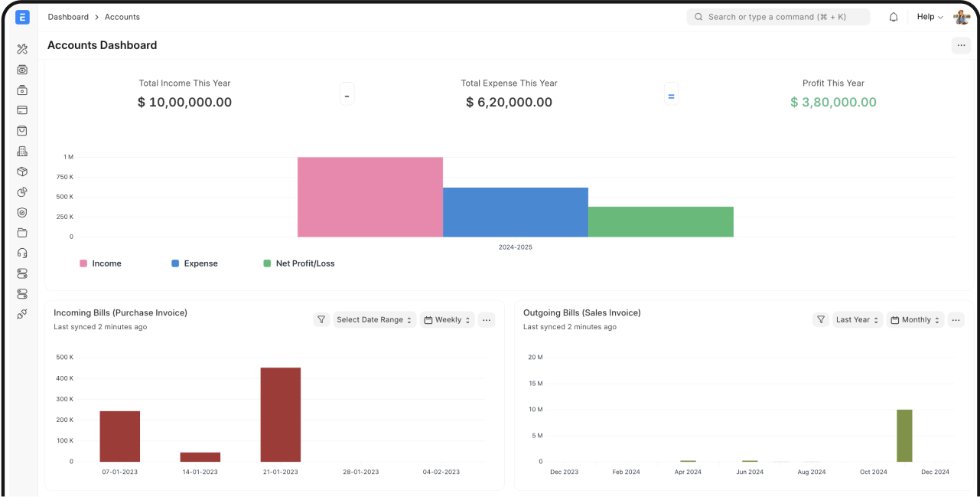Open integrations via the plug icon
The image size is (980, 497).
[22, 314]
